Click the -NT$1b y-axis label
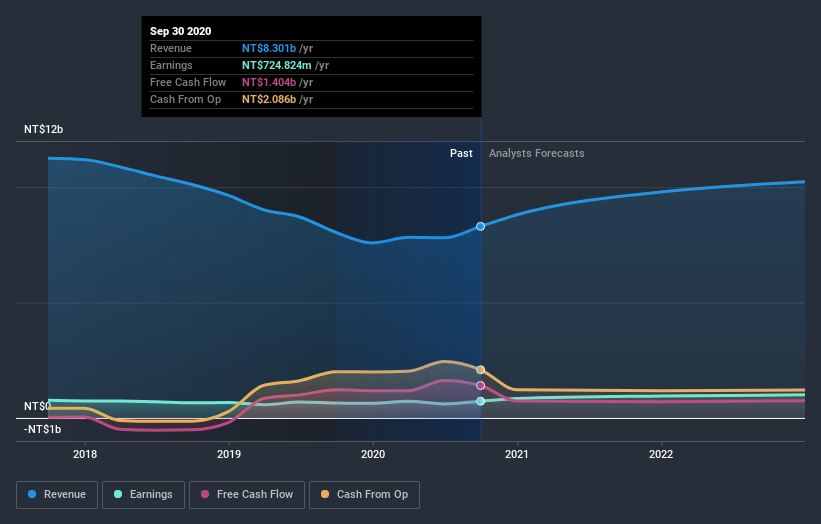821x524 pixels. (42, 429)
